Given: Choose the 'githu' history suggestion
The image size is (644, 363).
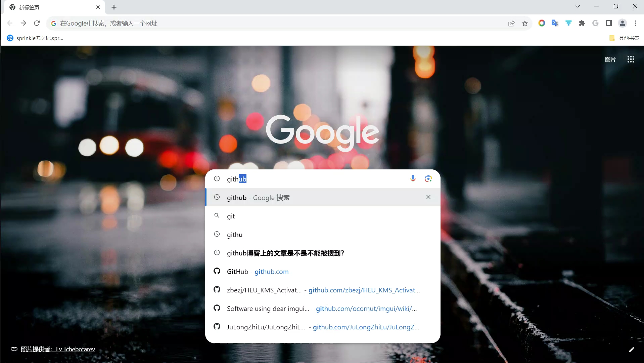Looking at the screenshot, I should tap(323, 234).
